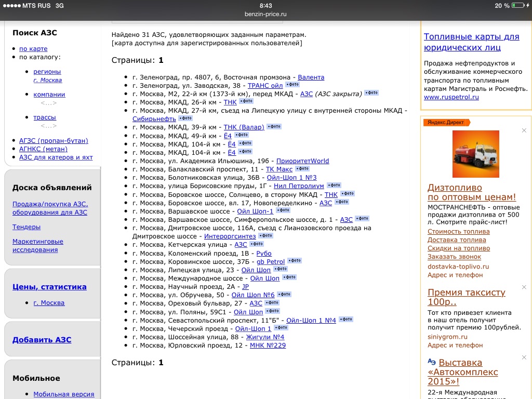
Task: Open Продажа/покупка АЗС listings
Action: (x=50, y=208)
